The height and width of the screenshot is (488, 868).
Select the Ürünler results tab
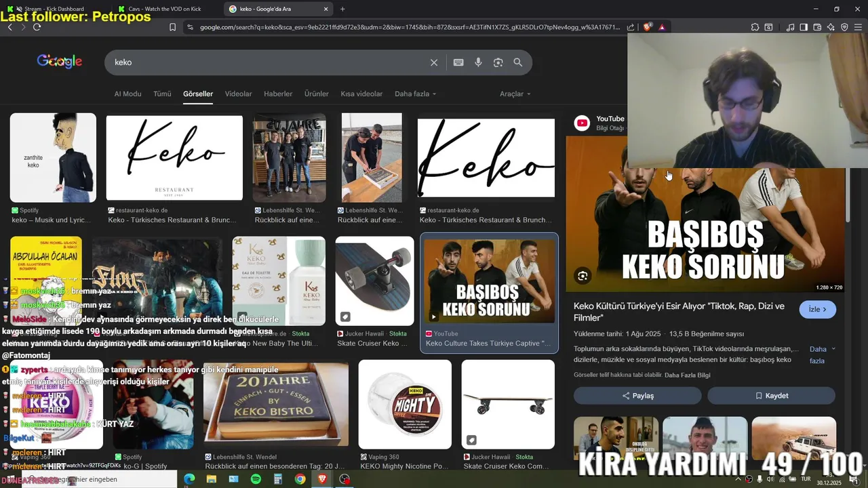[x=316, y=94]
